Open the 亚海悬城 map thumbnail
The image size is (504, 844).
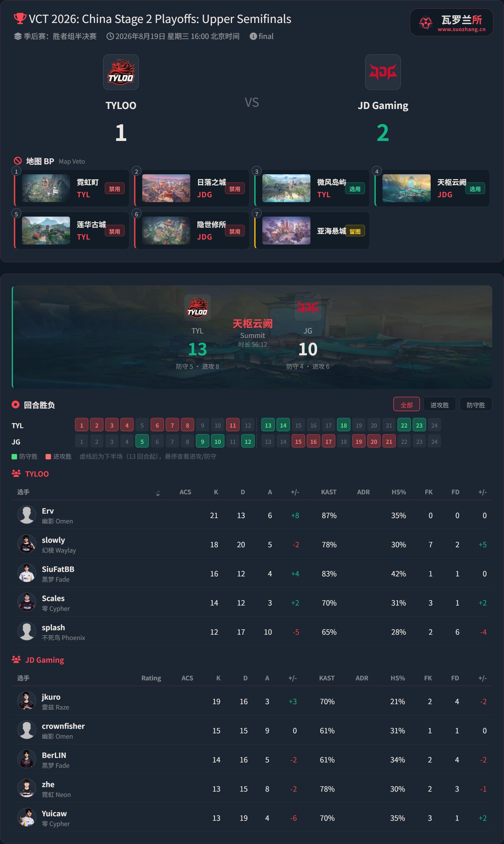[x=286, y=231]
